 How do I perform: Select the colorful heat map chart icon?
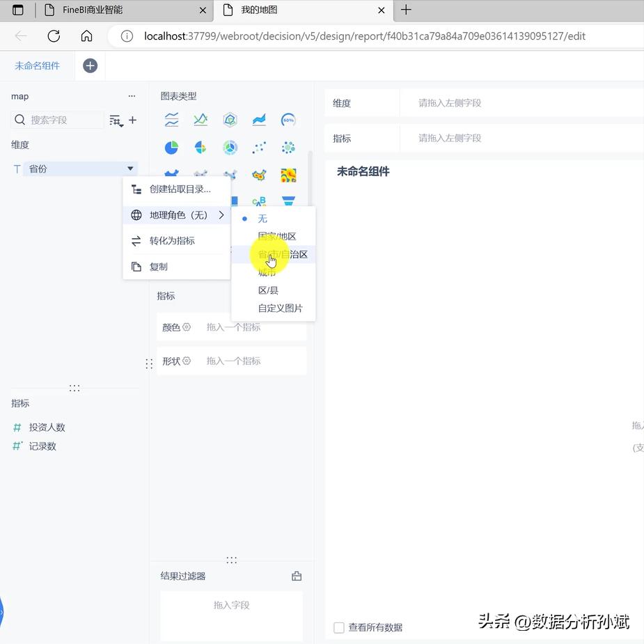pyautogui.click(x=288, y=175)
